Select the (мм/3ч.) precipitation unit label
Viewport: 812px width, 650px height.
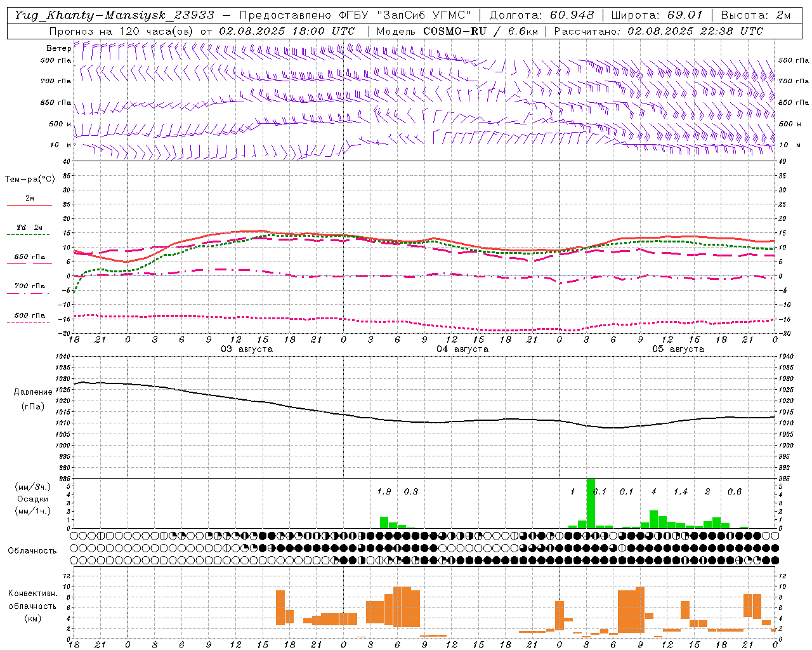(32, 487)
